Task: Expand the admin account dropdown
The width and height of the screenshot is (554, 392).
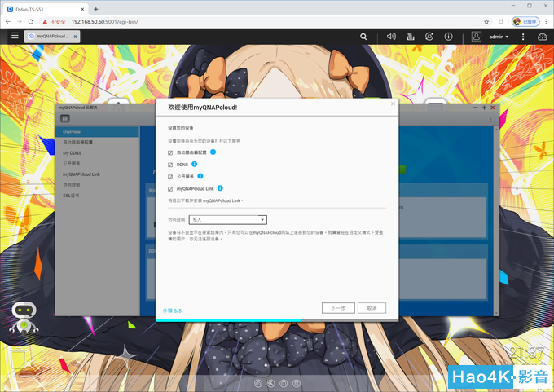Action: [499, 37]
